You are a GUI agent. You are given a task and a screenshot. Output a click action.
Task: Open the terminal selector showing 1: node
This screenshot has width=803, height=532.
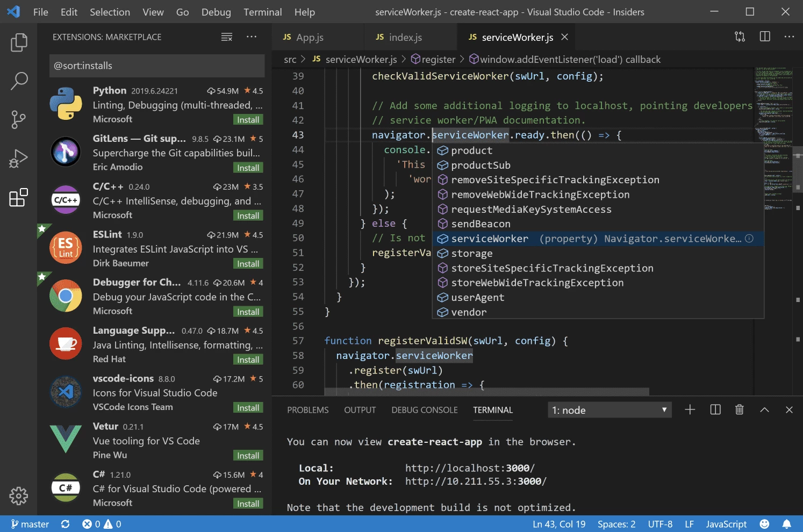609,409
